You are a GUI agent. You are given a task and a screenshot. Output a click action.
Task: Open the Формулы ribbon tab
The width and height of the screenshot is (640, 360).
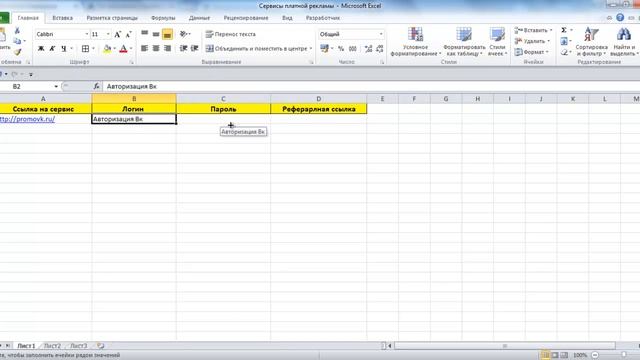[163, 18]
